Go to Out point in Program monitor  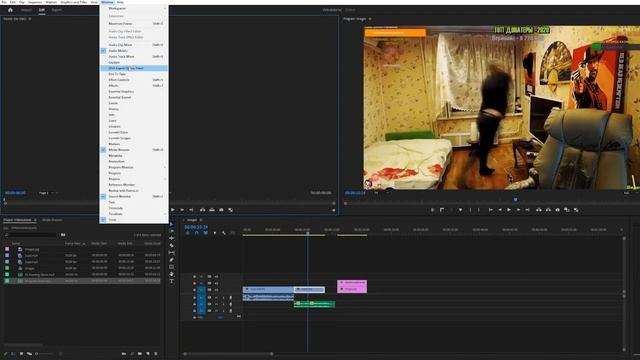[527, 210]
